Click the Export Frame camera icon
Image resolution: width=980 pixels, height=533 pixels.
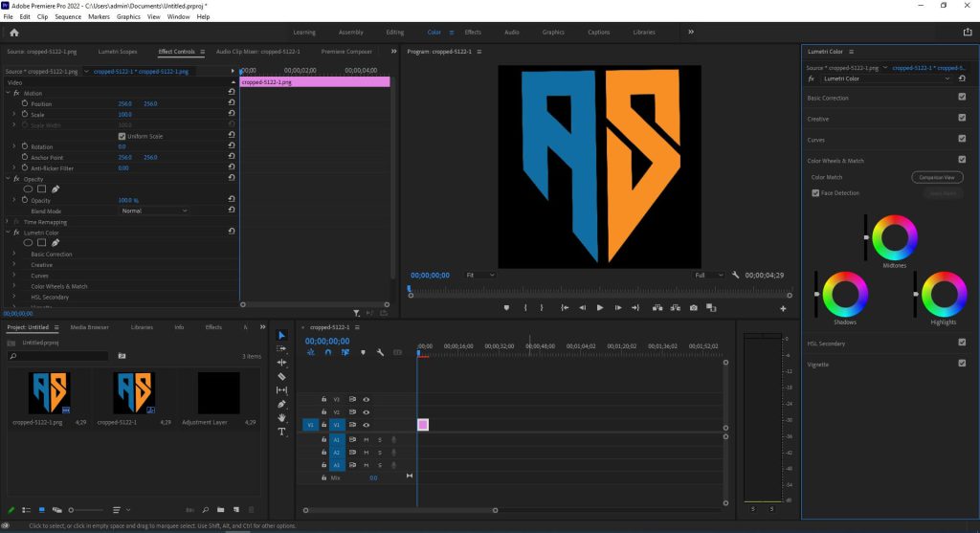(x=693, y=308)
